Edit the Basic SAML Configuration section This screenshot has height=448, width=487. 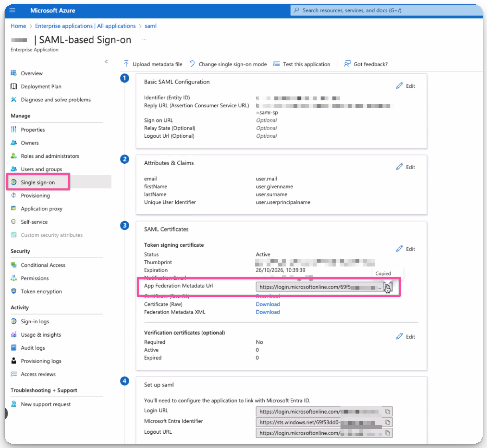(x=406, y=86)
